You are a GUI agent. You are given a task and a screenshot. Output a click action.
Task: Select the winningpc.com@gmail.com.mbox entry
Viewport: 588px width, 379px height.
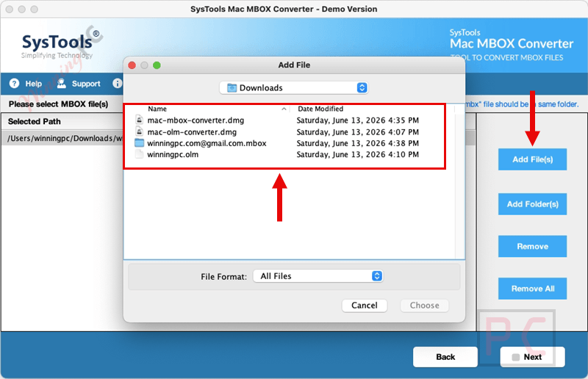coord(207,143)
